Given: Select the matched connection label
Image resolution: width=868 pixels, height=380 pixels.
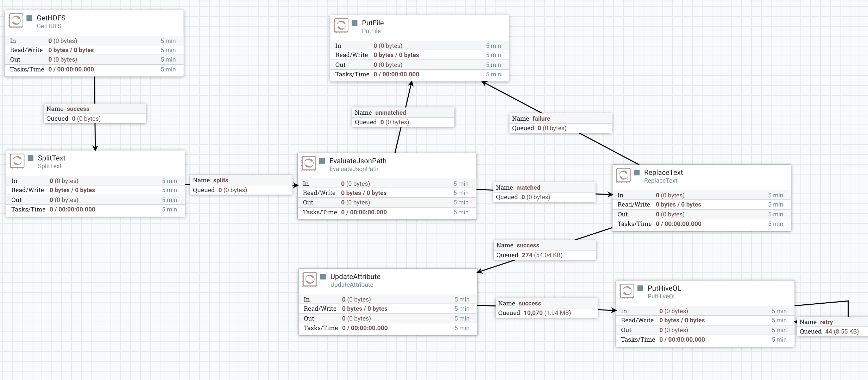Looking at the screenshot, I should pyautogui.click(x=544, y=192).
